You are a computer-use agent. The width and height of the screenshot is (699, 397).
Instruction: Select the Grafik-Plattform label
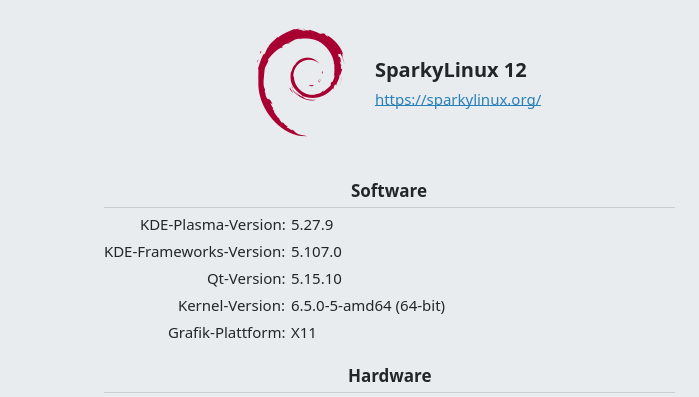(226, 333)
